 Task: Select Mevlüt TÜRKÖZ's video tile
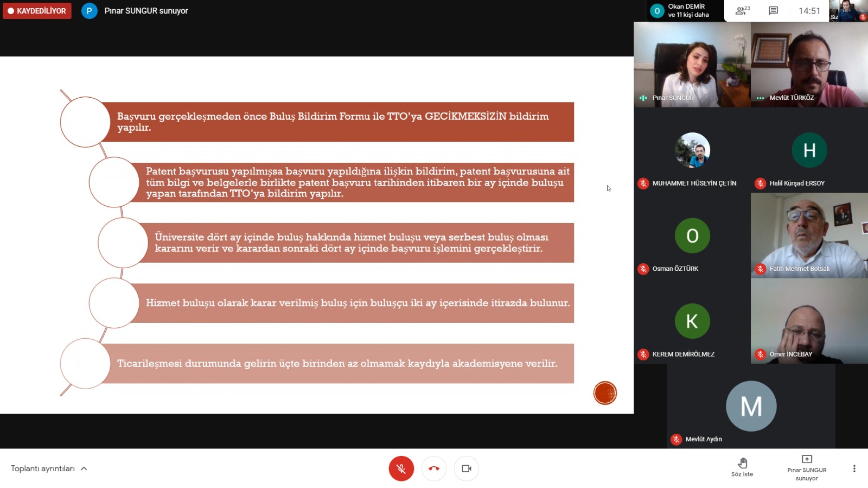point(809,64)
